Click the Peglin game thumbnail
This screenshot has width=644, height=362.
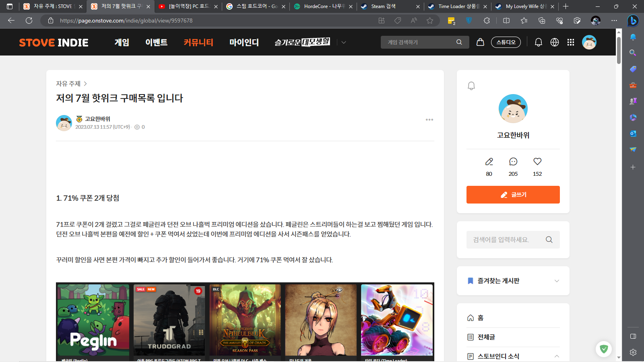pos(93,320)
